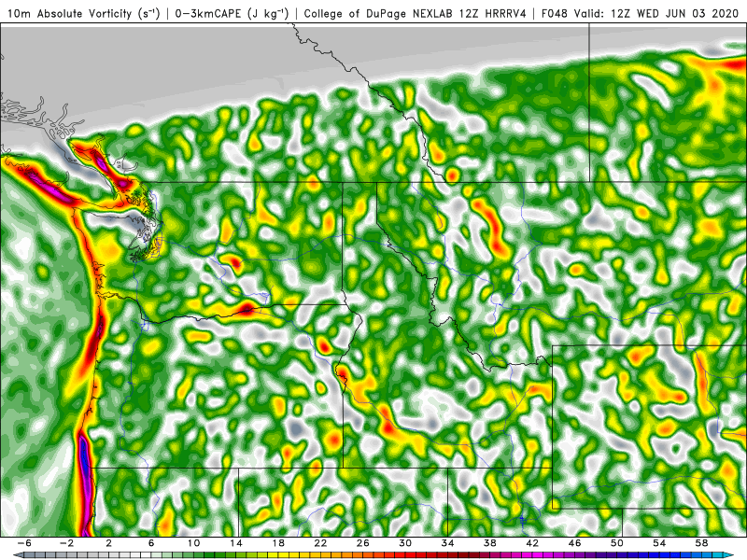Click the '46' color scale label
The width and height of the screenshot is (747, 560).
(x=575, y=543)
